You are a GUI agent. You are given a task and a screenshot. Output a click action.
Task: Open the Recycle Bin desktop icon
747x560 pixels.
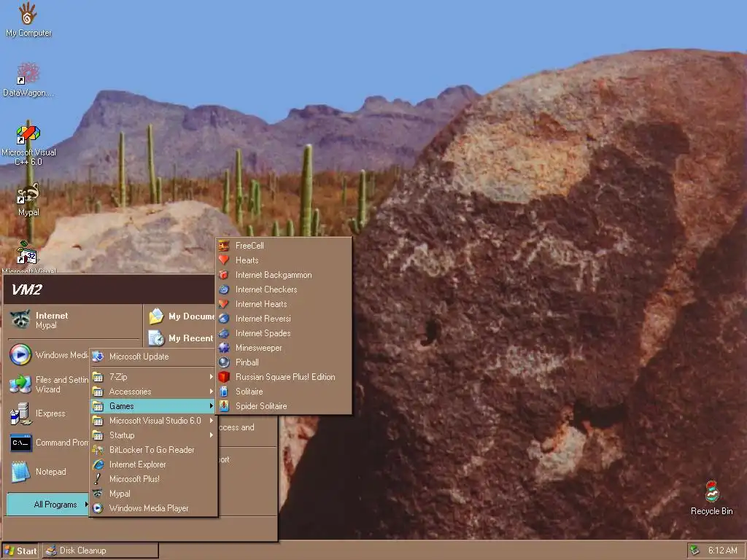pyautogui.click(x=712, y=491)
